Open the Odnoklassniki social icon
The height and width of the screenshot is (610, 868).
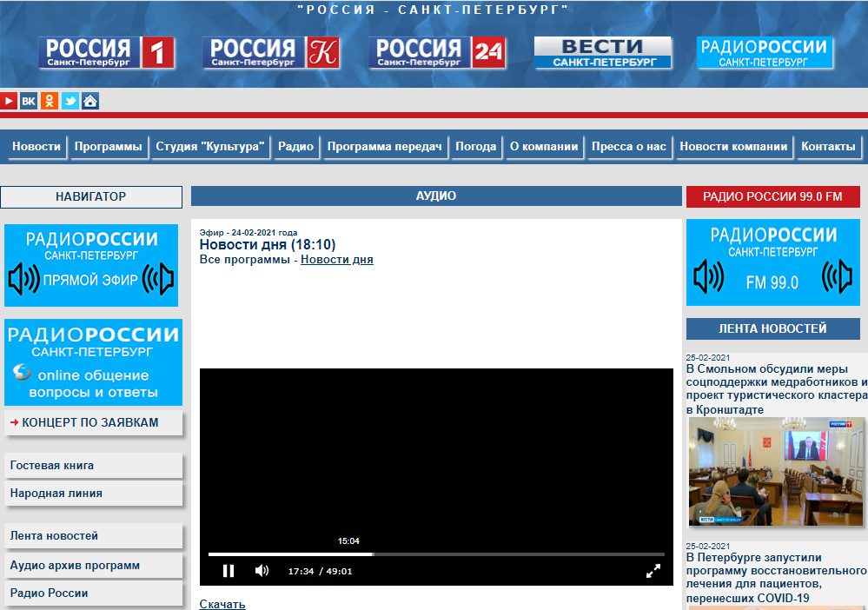(50, 101)
